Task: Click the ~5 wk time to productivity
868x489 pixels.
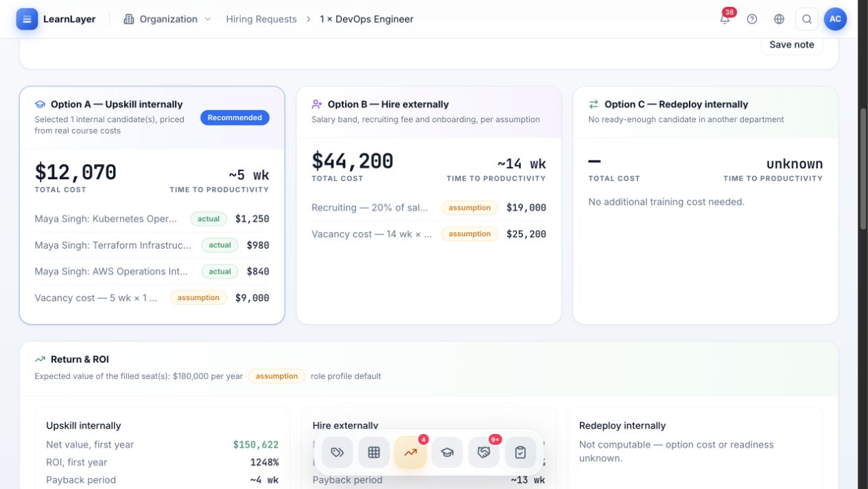Action: click(x=248, y=174)
